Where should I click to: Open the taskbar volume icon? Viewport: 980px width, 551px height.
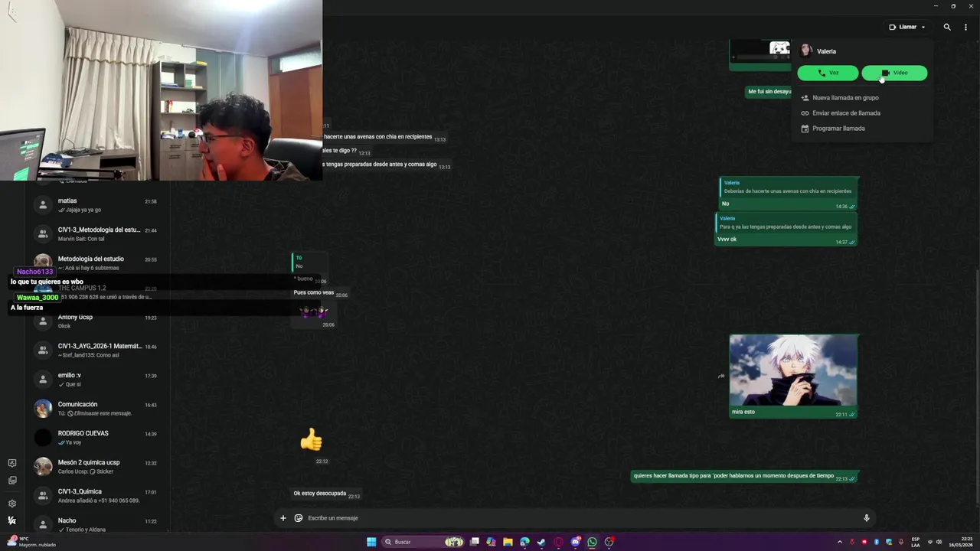(939, 542)
